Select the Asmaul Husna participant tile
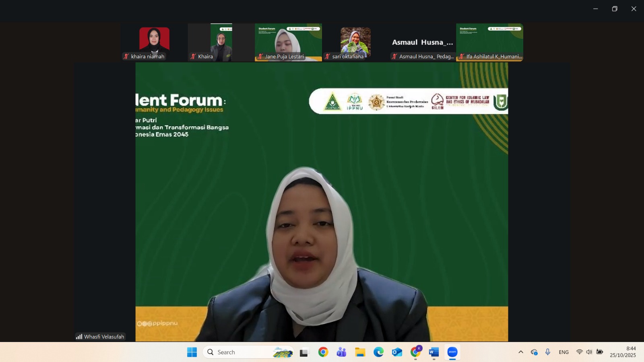 pyautogui.click(x=423, y=42)
